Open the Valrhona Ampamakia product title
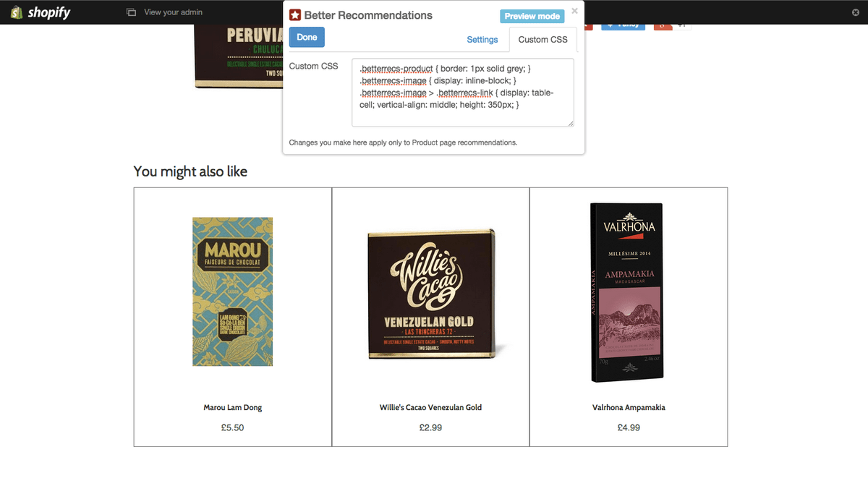Screen dimensions: 868x486 pos(629,408)
